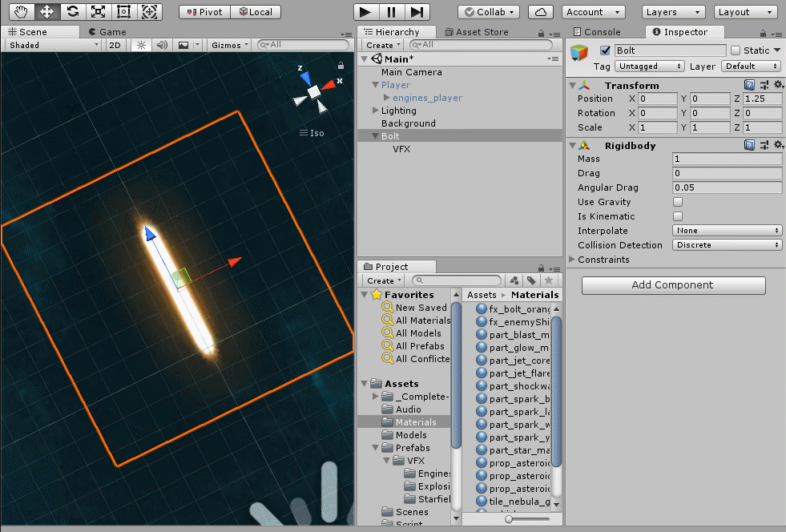786x532 pixels.
Task: Expand the Lighting hierarchy item
Action: coord(375,111)
